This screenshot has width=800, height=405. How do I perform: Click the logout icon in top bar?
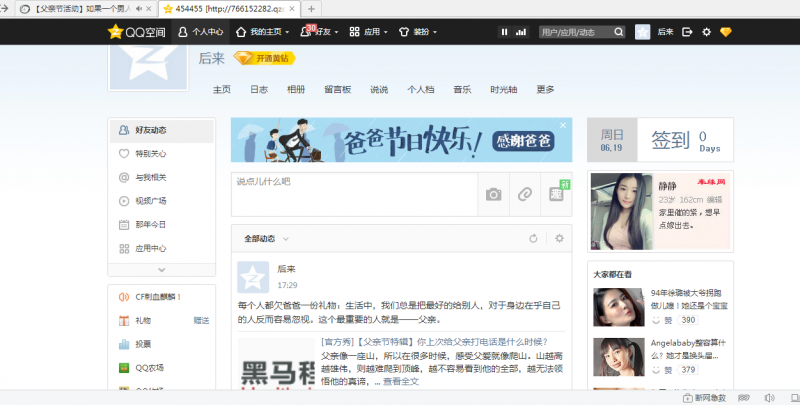click(x=687, y=32)
